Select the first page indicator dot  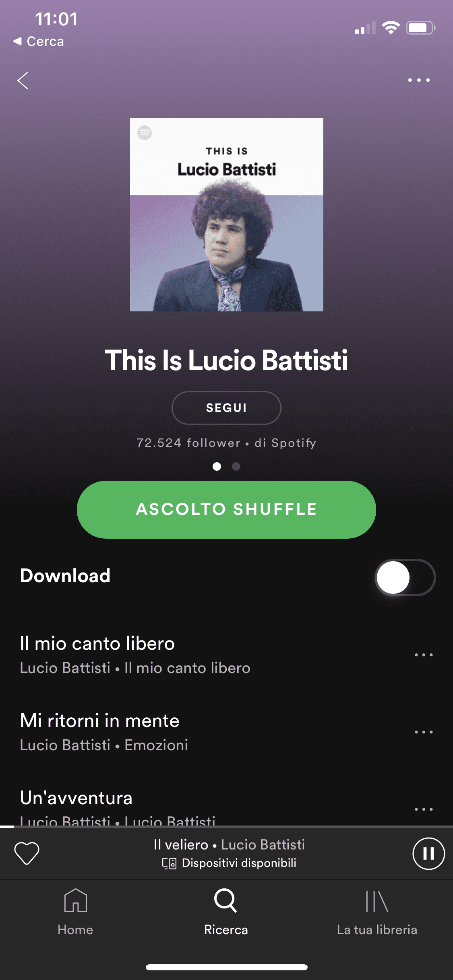pyautogui.click(x=217, y=466)
